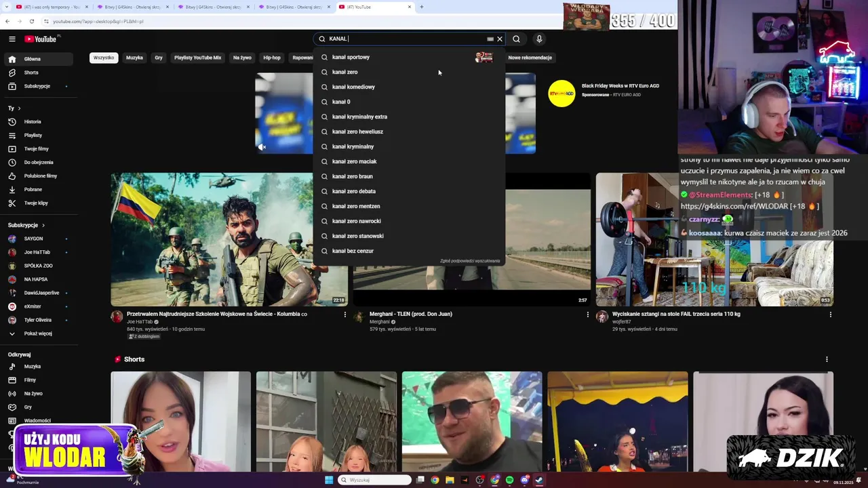Click the Windows taskbar Wyszukaj search box

click(375, 480)
